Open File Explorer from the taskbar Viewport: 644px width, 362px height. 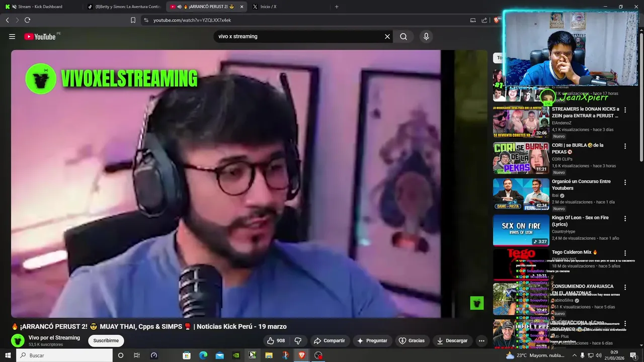[x=269, y=355]
